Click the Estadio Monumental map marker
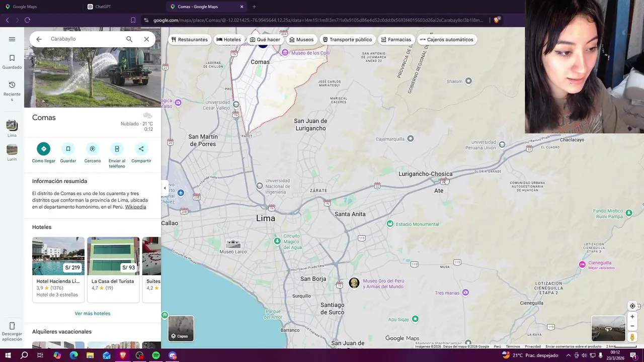Viewport: 644px width, 362px height. pos(390,224)
